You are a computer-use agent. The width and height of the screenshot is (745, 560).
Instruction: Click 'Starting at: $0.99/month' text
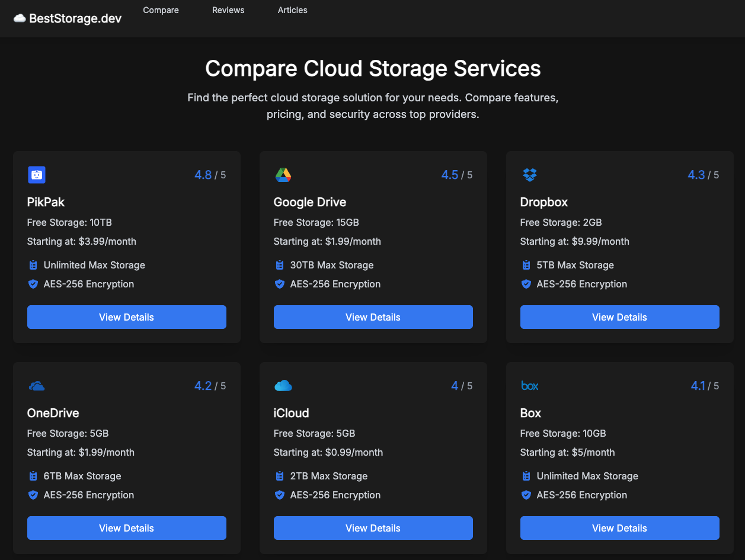pyautogui.click(x=328, y=452)
